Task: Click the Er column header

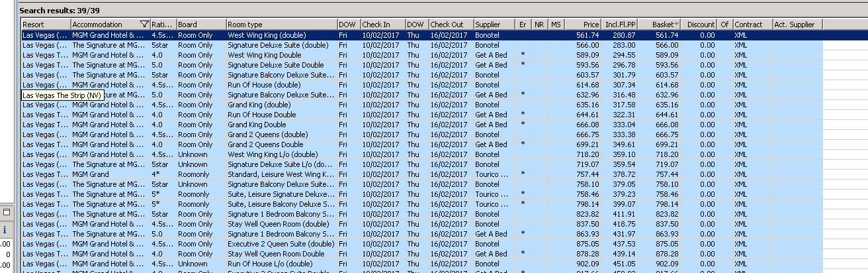Action: coord(523,25)
